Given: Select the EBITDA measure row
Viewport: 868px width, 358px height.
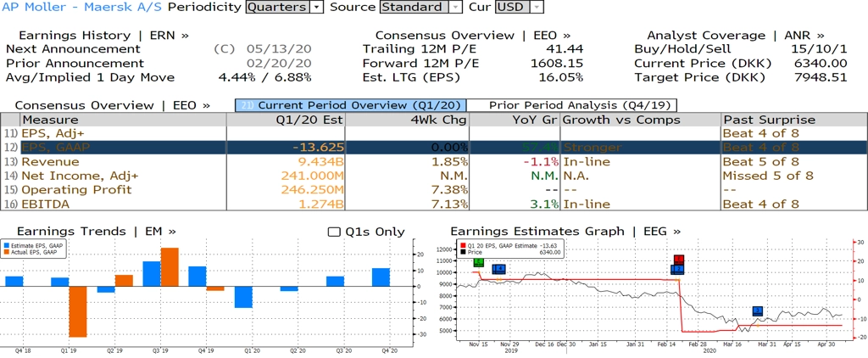Looking at the screenshot, I should (x=433, y=204).
